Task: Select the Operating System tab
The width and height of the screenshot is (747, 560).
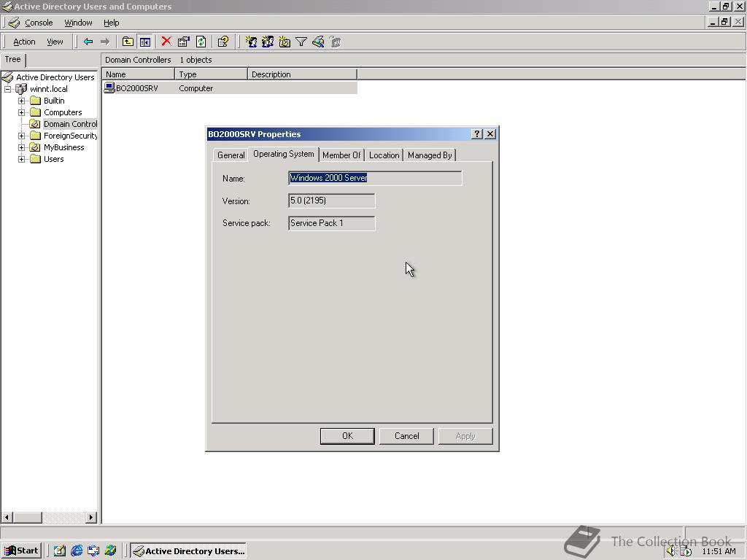Action: [284, 154]
